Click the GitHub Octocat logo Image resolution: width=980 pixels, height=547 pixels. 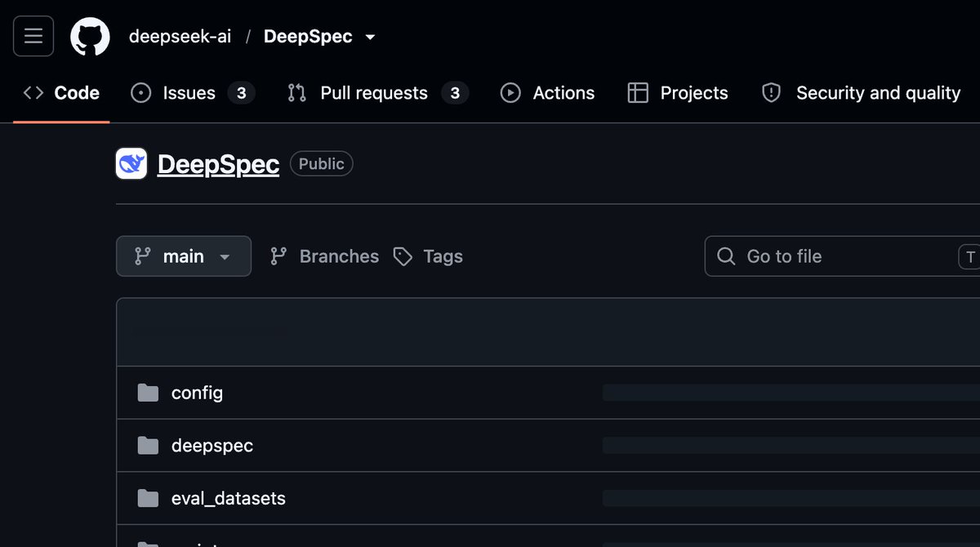[90, 37]
